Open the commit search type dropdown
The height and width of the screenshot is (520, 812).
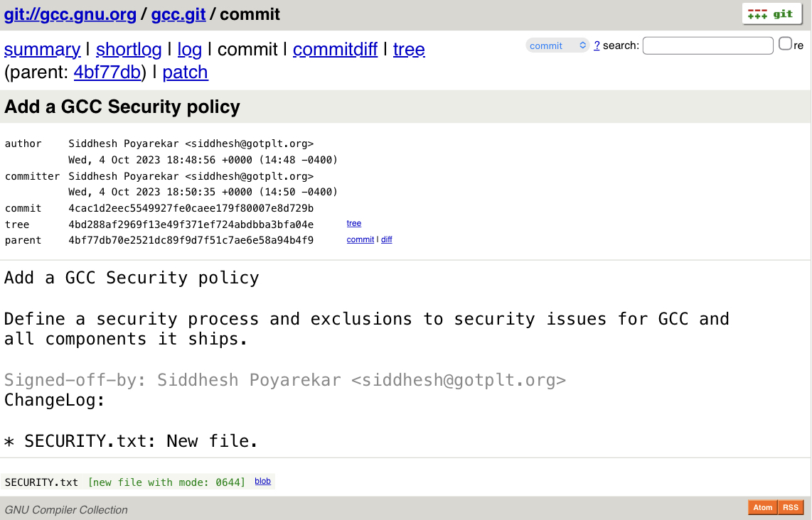[x=557, y=45]
